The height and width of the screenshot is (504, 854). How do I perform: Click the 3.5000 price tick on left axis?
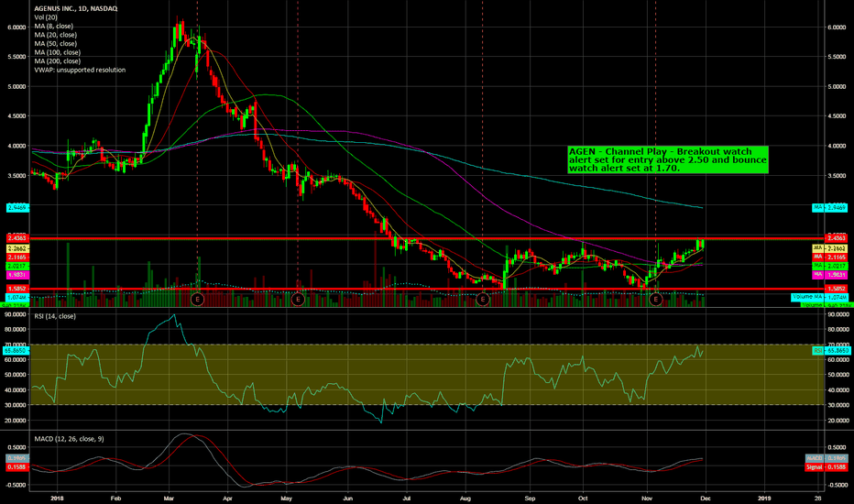[16, 176]
